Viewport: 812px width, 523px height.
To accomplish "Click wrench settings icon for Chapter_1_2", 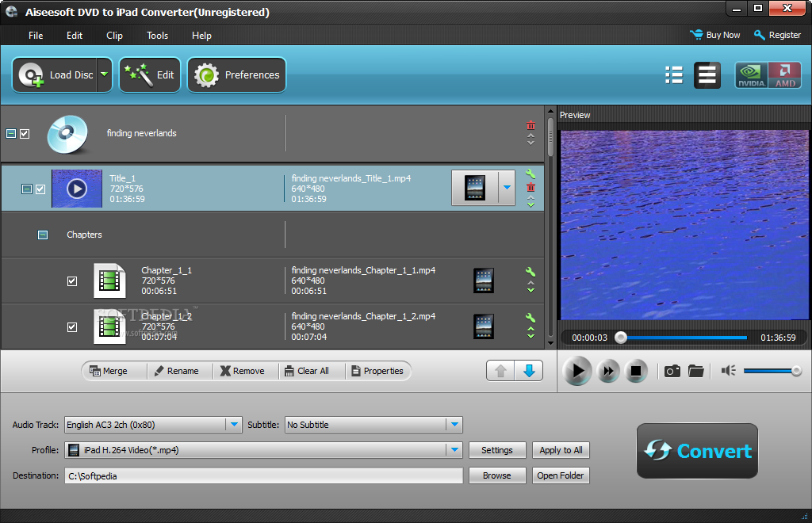I will [x=530, y=318].
